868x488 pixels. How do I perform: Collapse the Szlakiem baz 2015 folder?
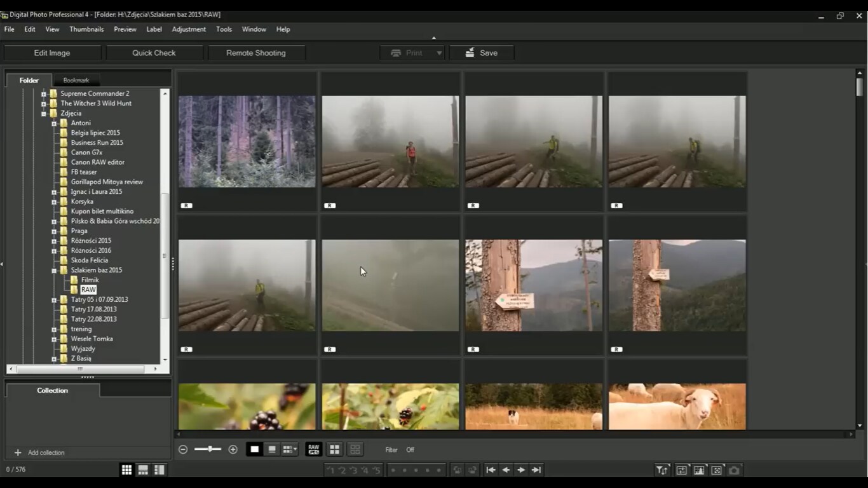click(x=54, y=270)
